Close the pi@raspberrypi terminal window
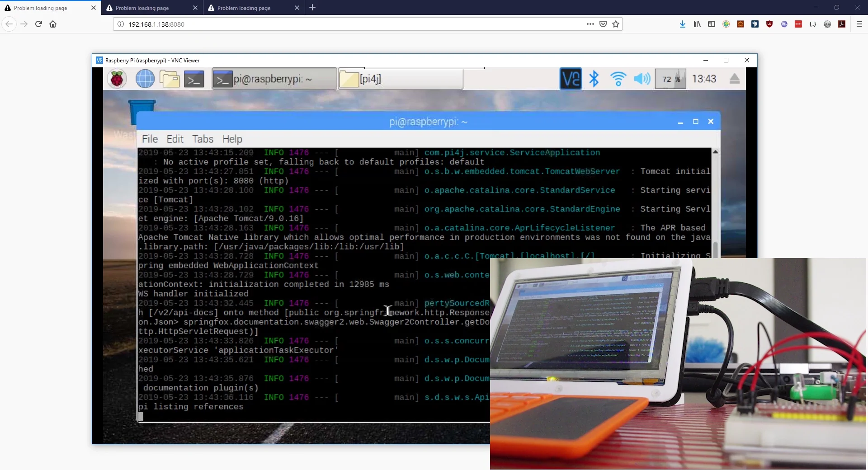 [x=711, y=122]
